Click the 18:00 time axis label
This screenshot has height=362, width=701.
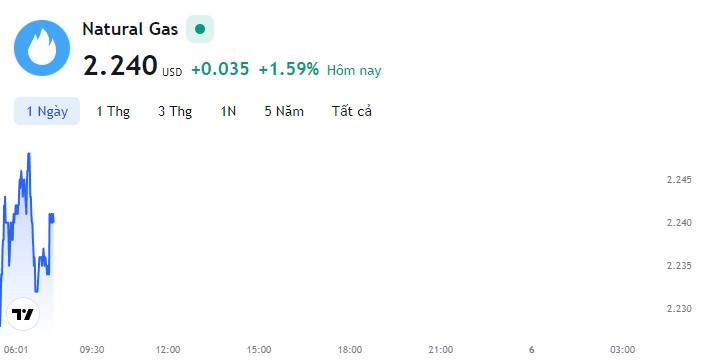(x=350, y=350)
